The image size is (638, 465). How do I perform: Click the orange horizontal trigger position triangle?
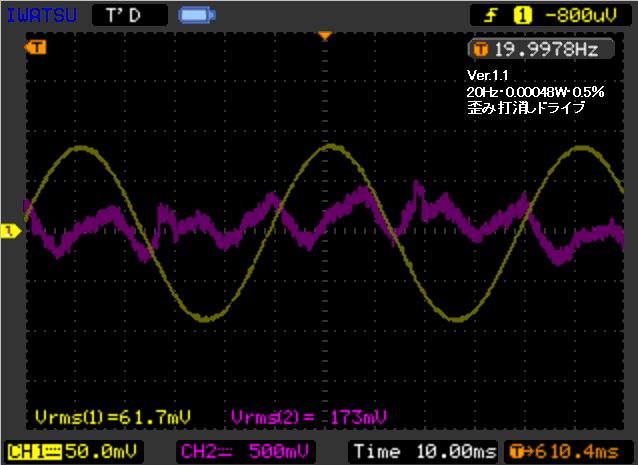[324, 37]
